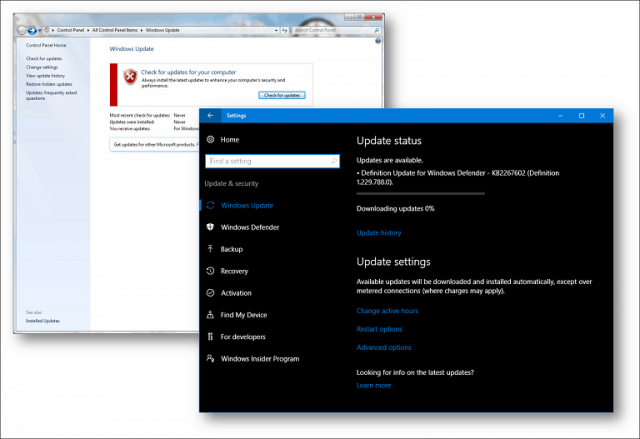
Task: Open the Control Panel help question mark
Action: 378,41
